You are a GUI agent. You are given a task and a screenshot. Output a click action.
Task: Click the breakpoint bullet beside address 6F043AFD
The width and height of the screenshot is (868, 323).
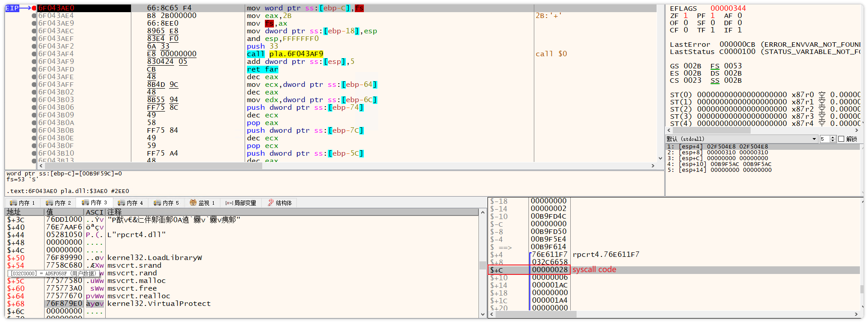click(34, 69)
